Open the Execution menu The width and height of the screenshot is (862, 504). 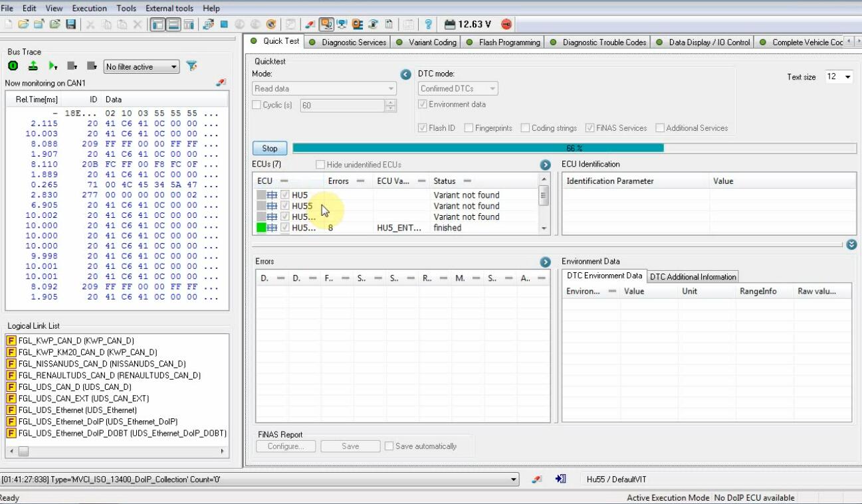pyautogui.click(x=89, y=8)
